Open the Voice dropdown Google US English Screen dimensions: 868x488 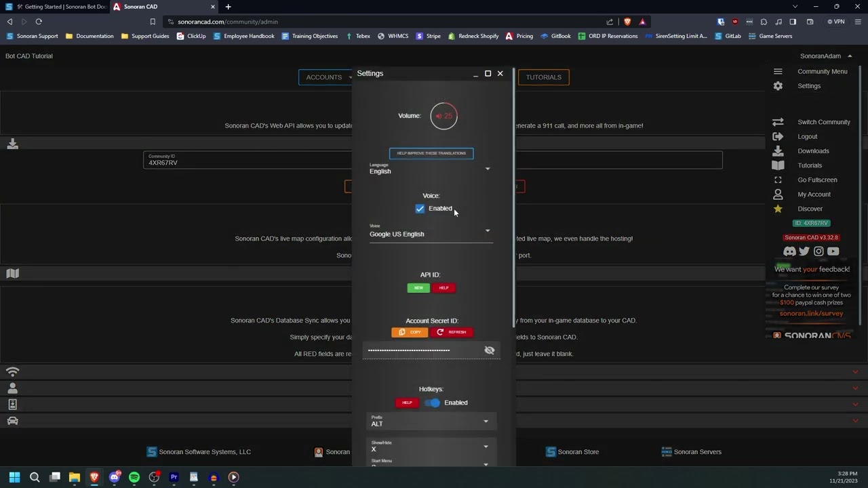431,232
